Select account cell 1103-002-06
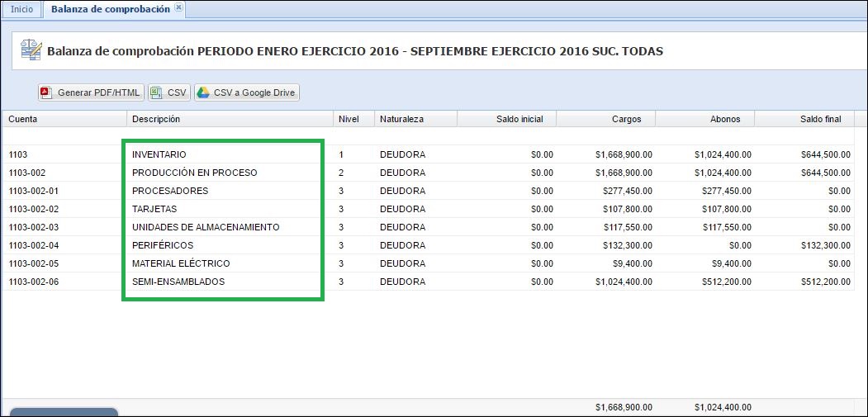The width and height of the screenshot is (868, 417). tap(34, 282)
